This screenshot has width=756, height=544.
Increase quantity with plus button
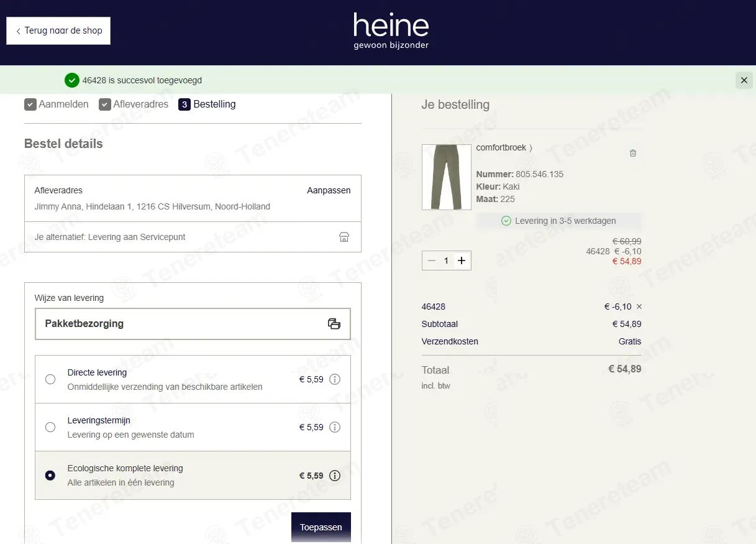point(462,260)
